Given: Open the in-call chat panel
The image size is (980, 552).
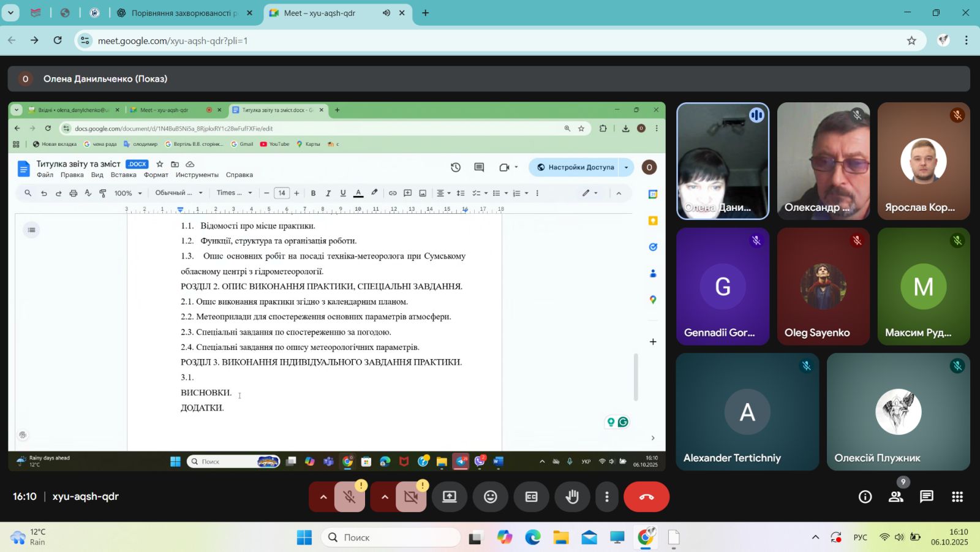Looking at the screenshot, I should 926,497.
